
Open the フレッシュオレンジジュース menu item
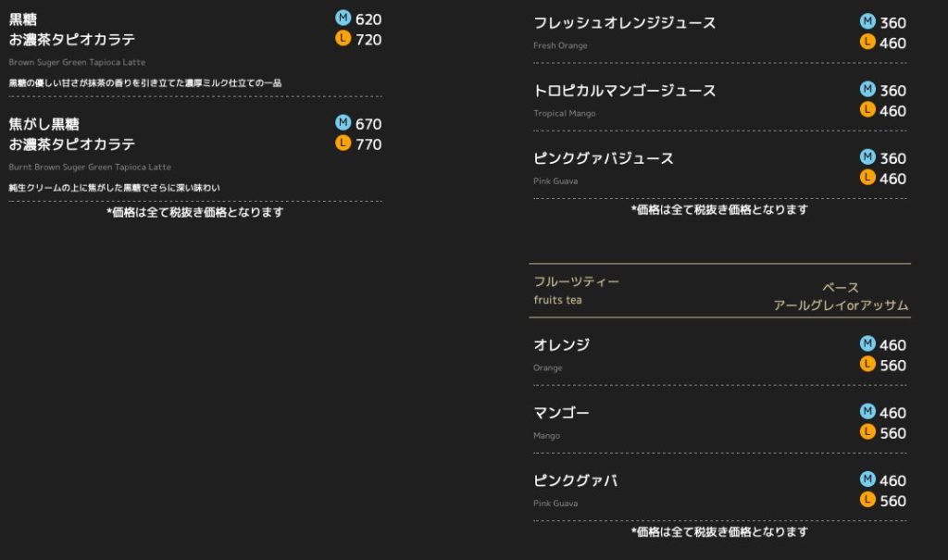tap(625, 23)
